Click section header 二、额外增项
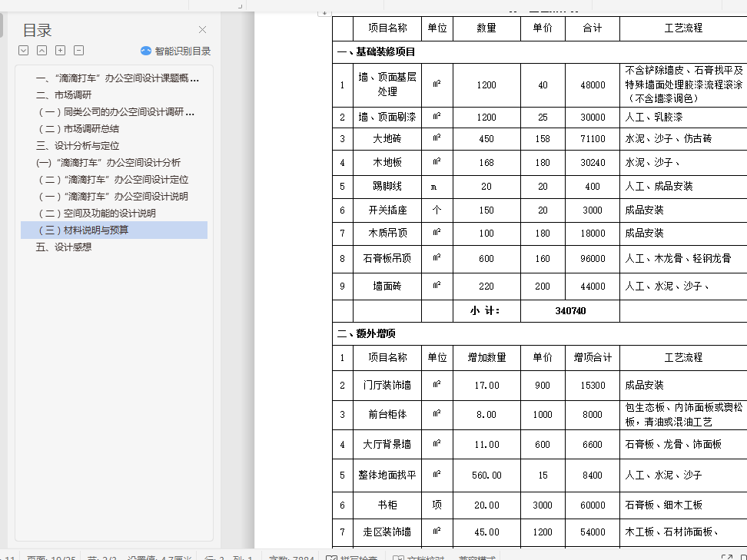This screenshot has width=747, height=560. [x=367, y=333]
